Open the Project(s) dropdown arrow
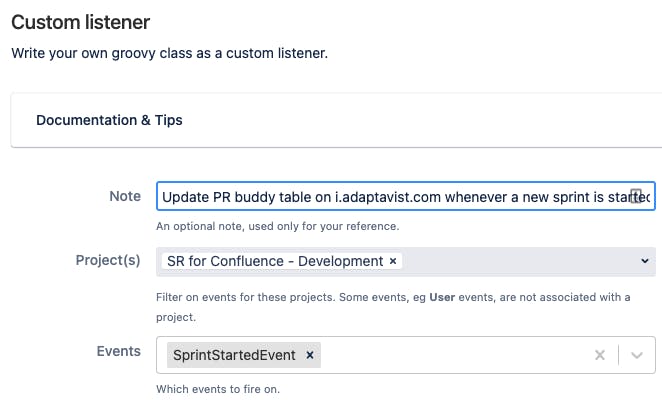Screen dimensions: 662x400 click(x=645, y=261)
